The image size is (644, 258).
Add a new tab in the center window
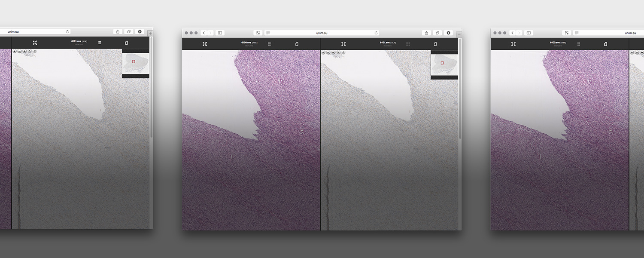pos(459,34)
